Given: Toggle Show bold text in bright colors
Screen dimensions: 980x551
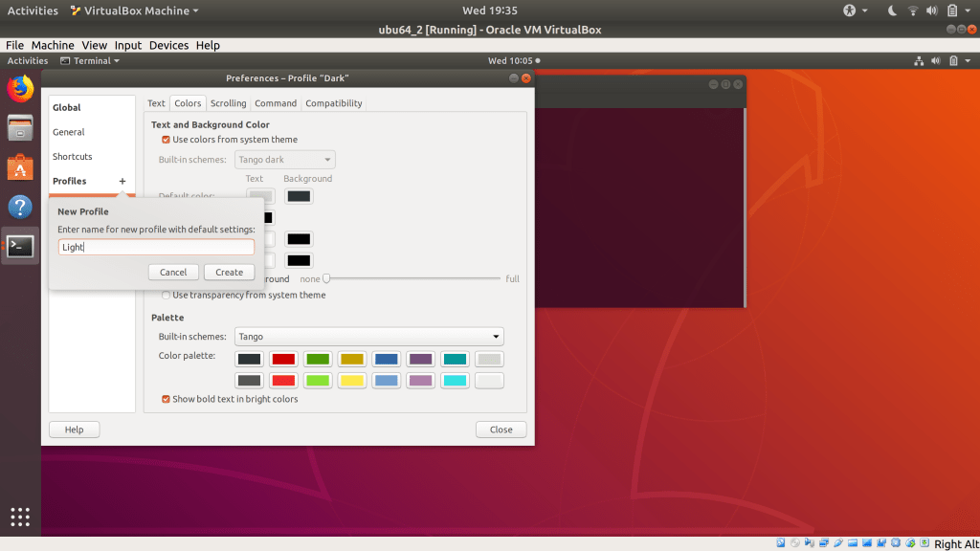Looking at the screenshot, I should [166, 399].
